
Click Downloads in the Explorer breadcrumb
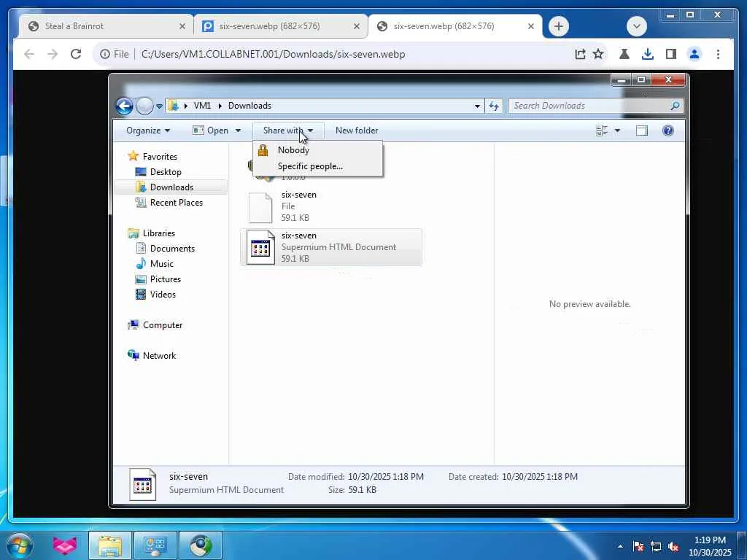pyautogui.click(x=249, y=106)
